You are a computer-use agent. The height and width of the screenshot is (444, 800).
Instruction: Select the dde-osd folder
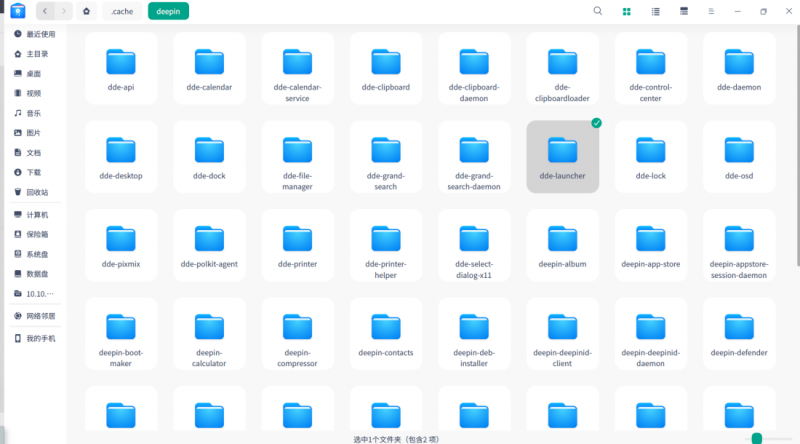[739, 157]
